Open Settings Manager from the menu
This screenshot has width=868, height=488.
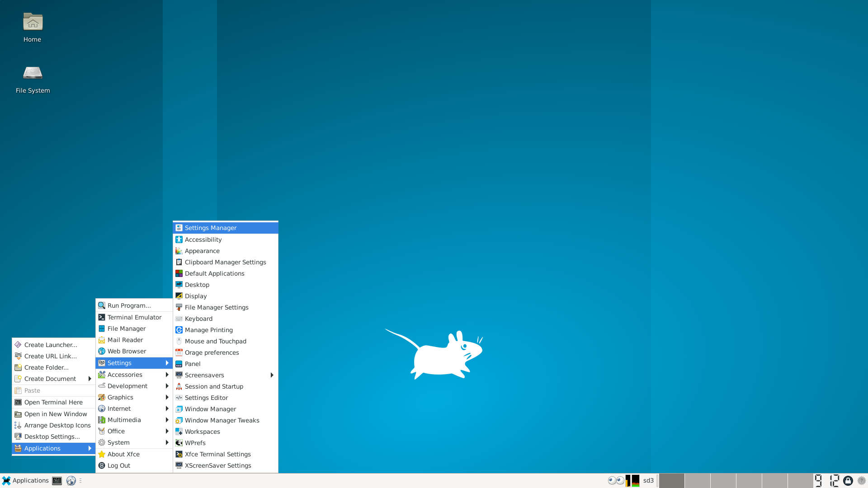coord(225,228)
